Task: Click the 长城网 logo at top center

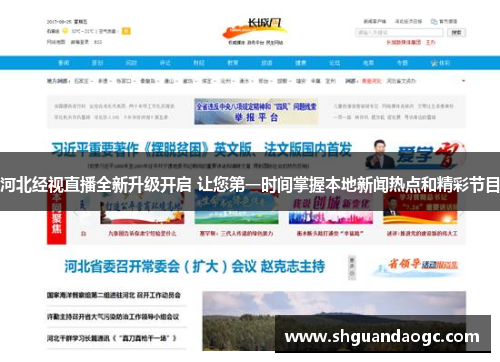Action: 255,31
